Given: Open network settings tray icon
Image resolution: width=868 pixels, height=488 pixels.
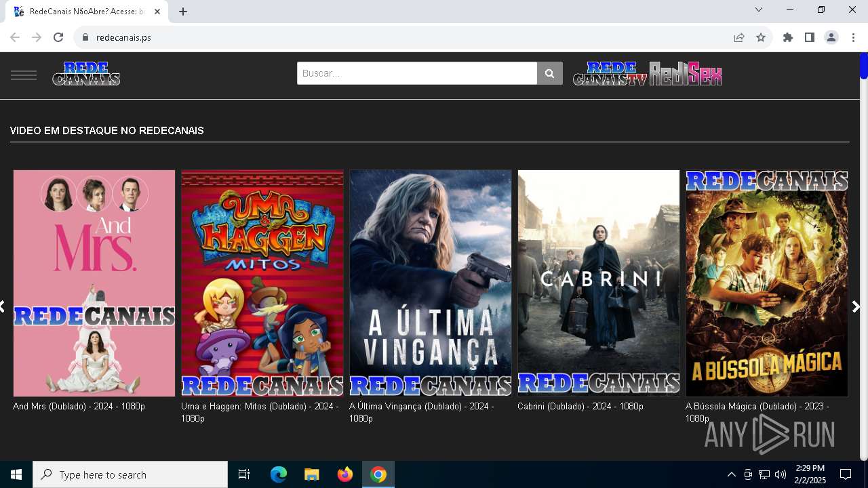Looking at the screenshot, I should pyautogui.click(x=764, y=474).
